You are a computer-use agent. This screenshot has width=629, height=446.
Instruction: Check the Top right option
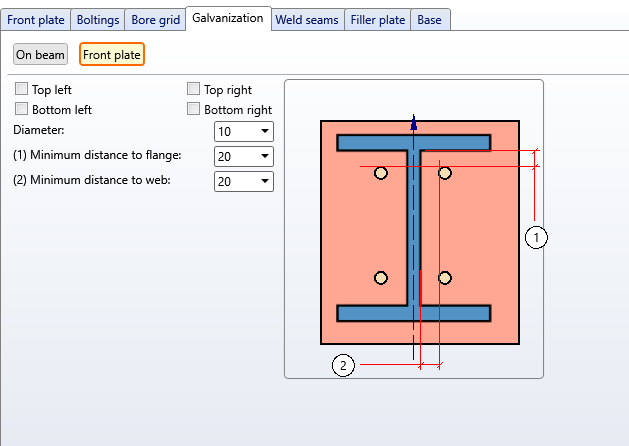pyautogui.click(x=194, y=90)
